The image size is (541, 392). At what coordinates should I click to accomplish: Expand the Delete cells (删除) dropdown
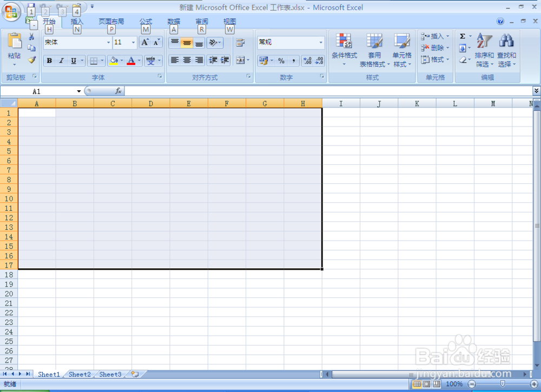[448, 48]
